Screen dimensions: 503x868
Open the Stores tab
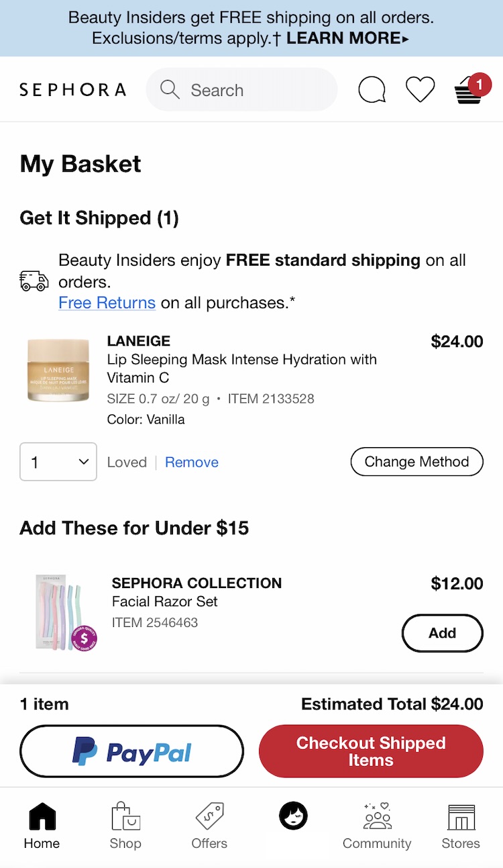461,826
